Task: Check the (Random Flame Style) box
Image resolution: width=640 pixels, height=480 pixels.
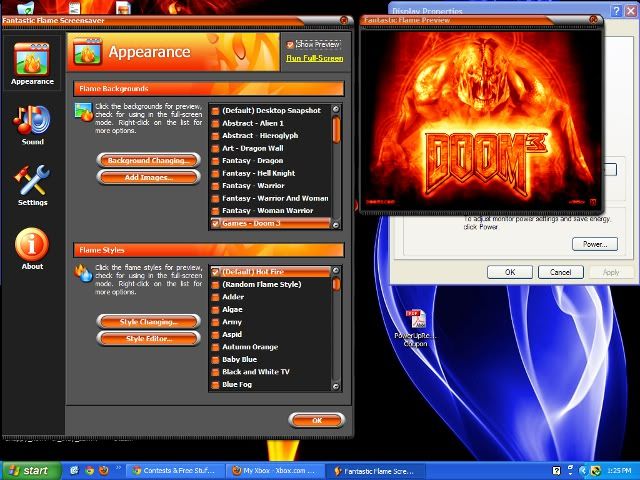Action: 215,285
